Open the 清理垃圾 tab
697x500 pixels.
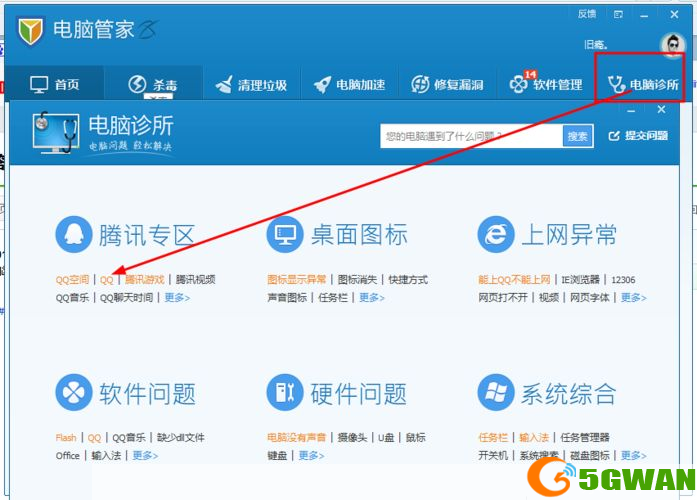coord(251,84)
